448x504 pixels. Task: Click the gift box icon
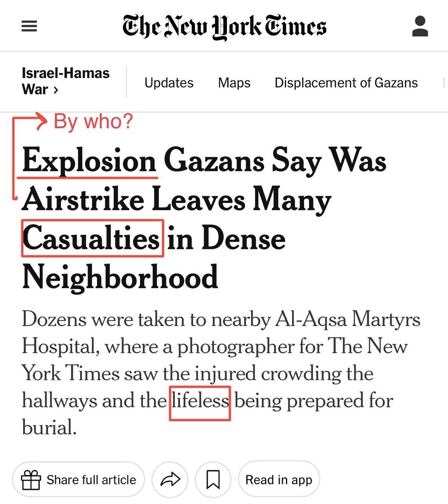click(31, 480)
